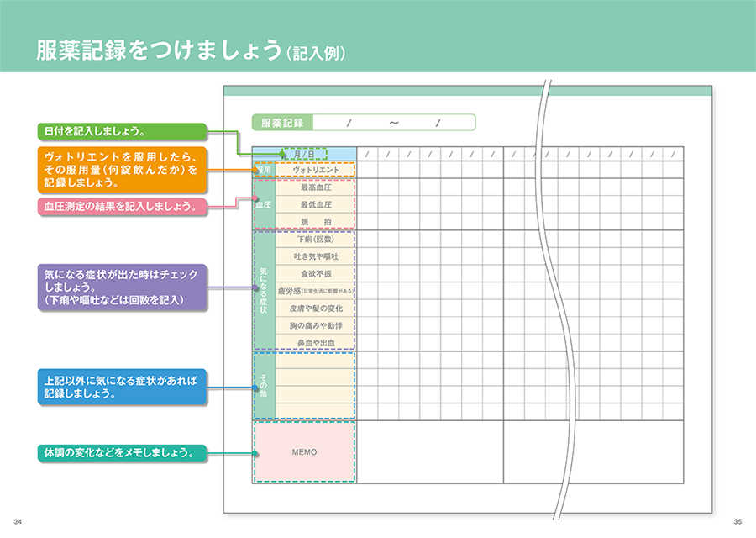Select the 服用 section label
This screenshot has width=756, height=538.
pos(263,167)
